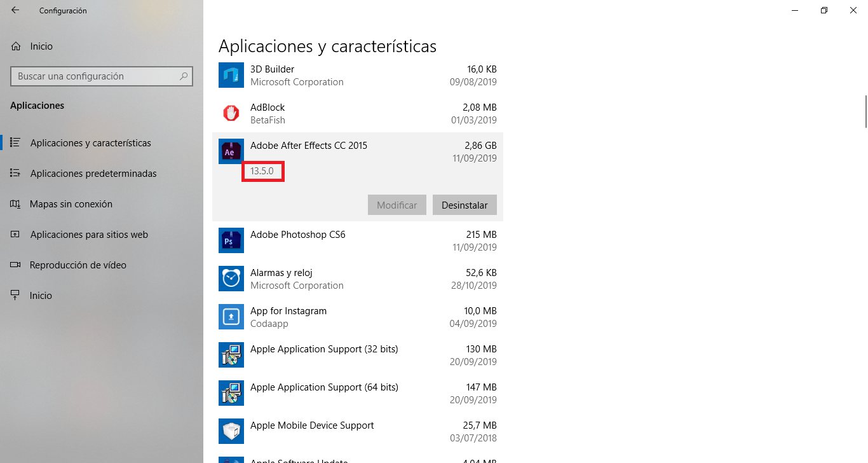Click the Mapas sin conexión map icon
Screen dimensions: 868x463
tap(16, 204)
